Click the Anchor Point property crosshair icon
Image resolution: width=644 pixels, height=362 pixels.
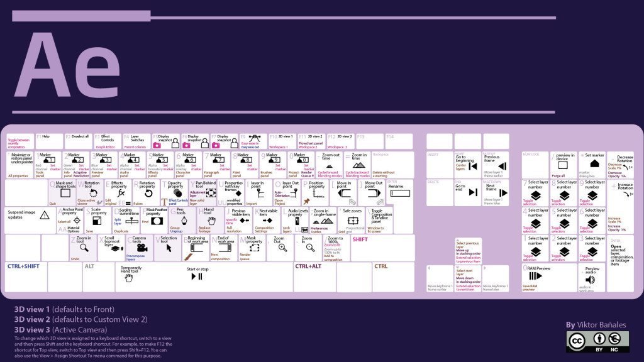coord(77,221)
